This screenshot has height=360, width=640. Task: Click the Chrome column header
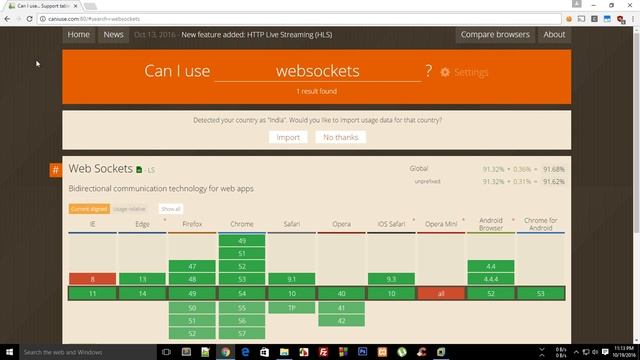pos(242,224)
